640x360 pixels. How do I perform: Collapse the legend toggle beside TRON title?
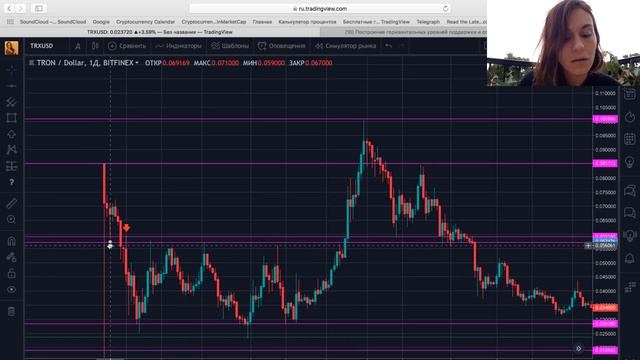31,63
